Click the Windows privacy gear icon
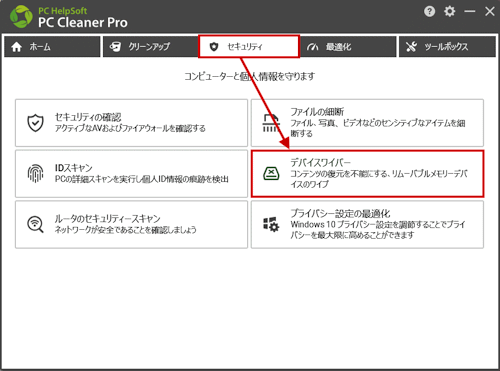The height and width of the screenshot is (371, 500). click(271, 224)
